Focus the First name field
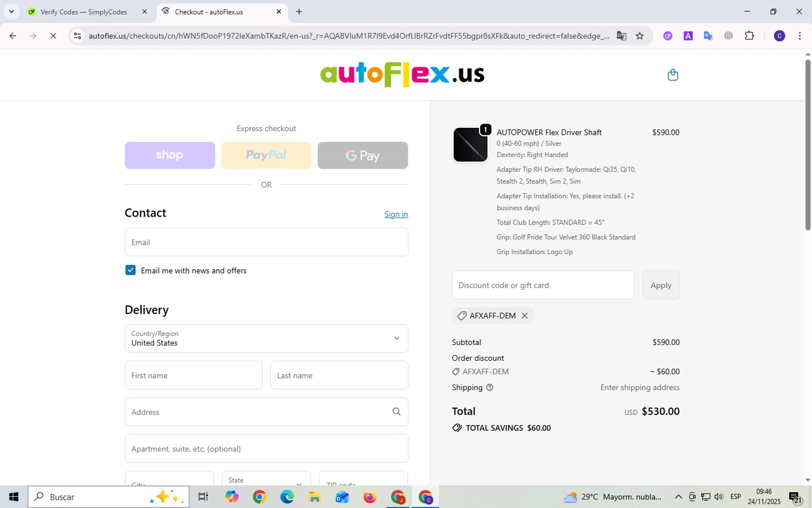 [x=193, y=375]
